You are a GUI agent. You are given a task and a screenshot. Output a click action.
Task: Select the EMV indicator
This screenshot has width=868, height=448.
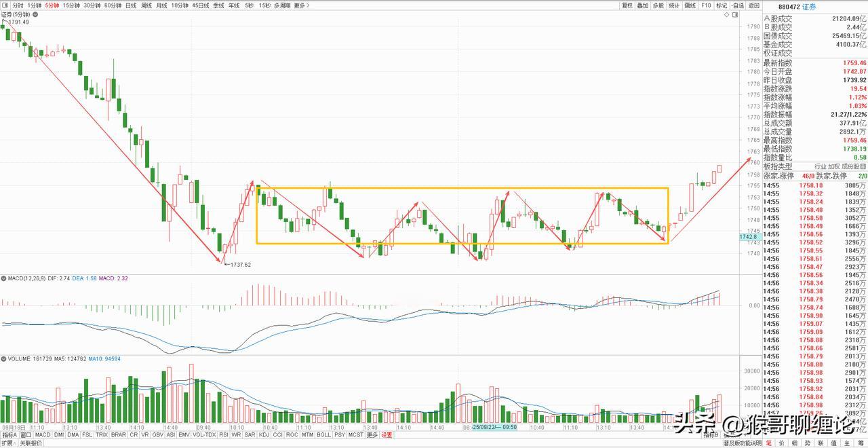[184, 435]
